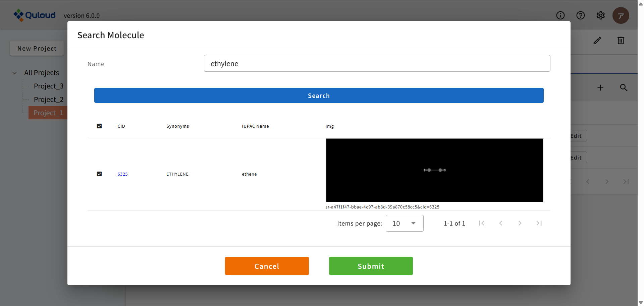
Task: Click the trash delete icon
Action: (x=621, y=41)
